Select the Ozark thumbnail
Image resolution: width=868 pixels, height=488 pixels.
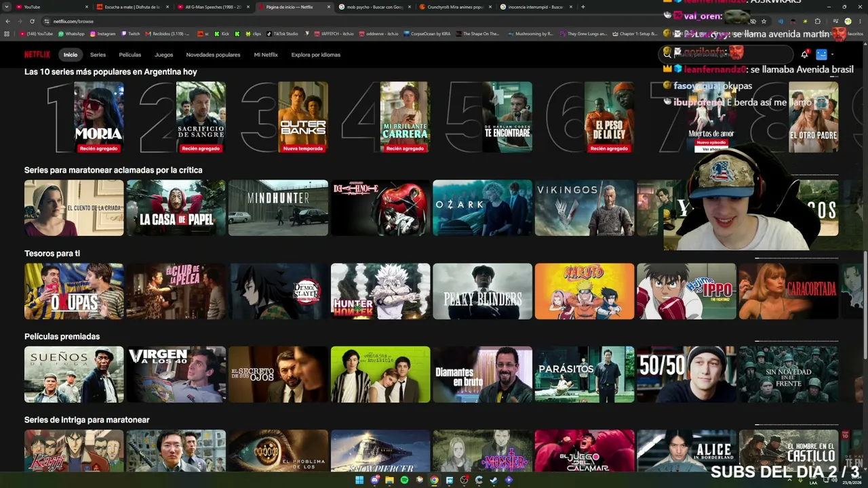[x=482, y=208]
